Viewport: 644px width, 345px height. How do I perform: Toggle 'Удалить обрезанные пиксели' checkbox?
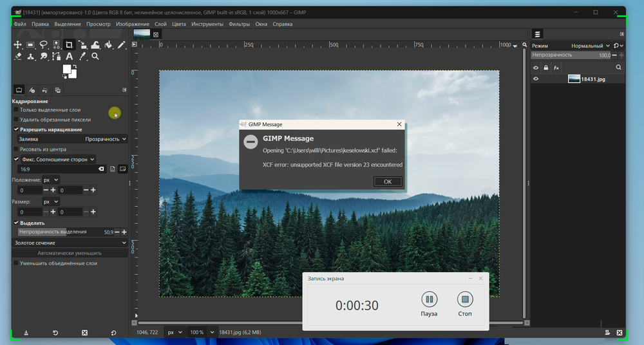coord(16,120)
